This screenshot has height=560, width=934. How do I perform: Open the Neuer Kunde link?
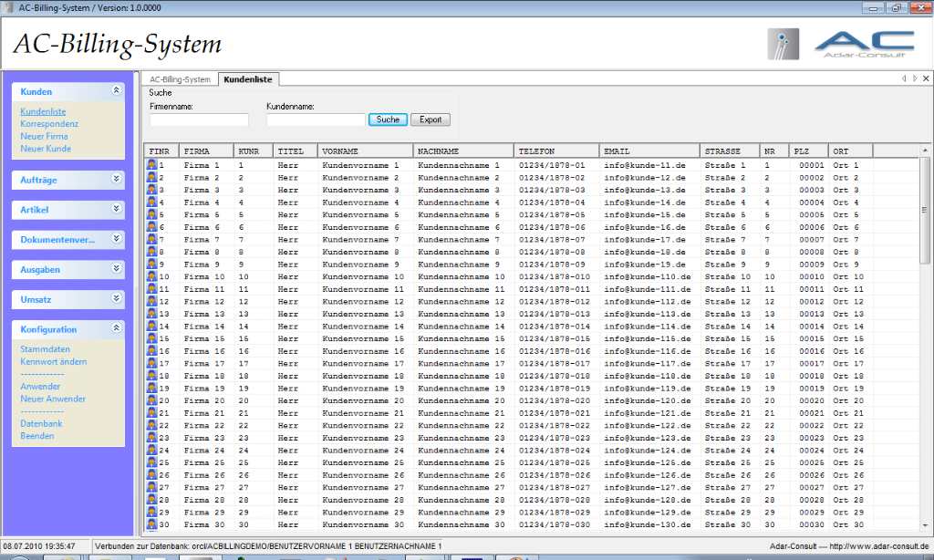46,149
